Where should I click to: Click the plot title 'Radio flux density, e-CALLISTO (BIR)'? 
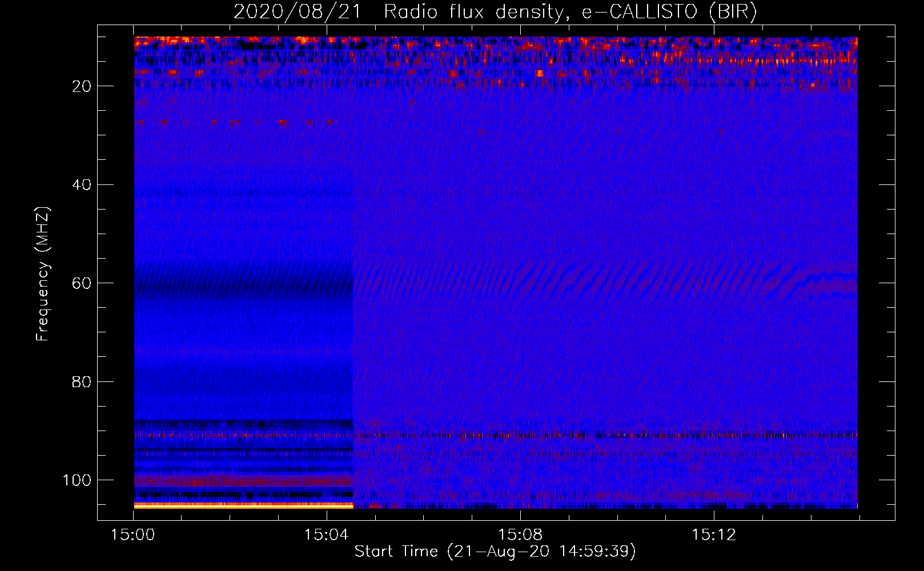click(x=571, y=11)
